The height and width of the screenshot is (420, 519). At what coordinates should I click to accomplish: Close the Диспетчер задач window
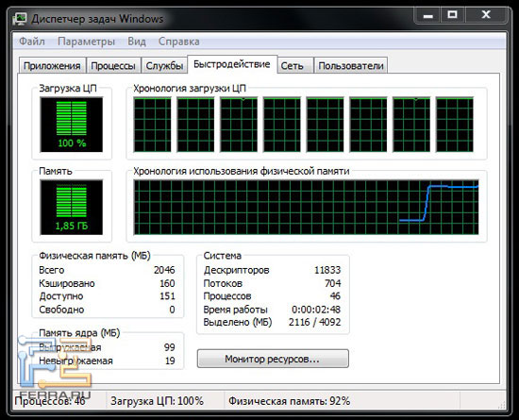tap(486, 15)
